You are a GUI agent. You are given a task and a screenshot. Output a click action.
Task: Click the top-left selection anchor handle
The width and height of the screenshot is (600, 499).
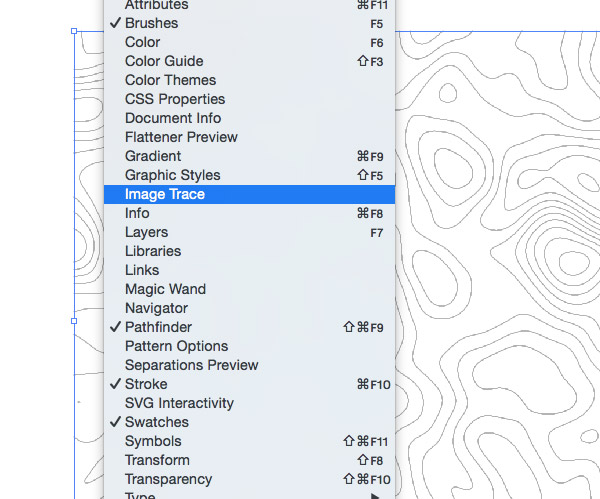point(75,31)
